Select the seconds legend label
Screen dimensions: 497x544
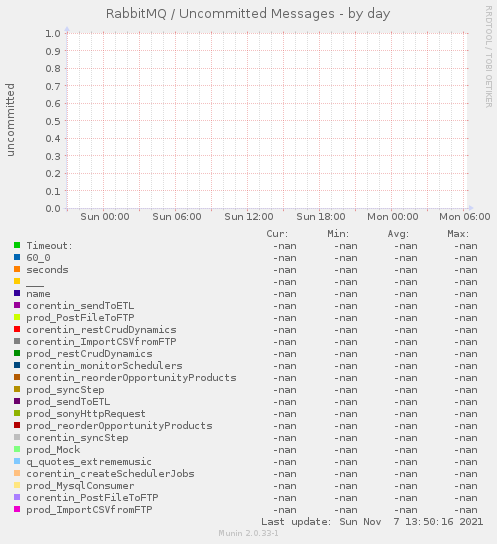click(48, 270)
